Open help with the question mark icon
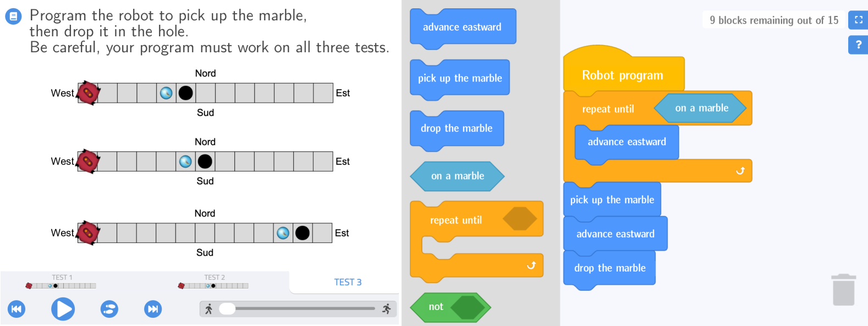This screenshot has height=326, width=868. coord(858,45)
